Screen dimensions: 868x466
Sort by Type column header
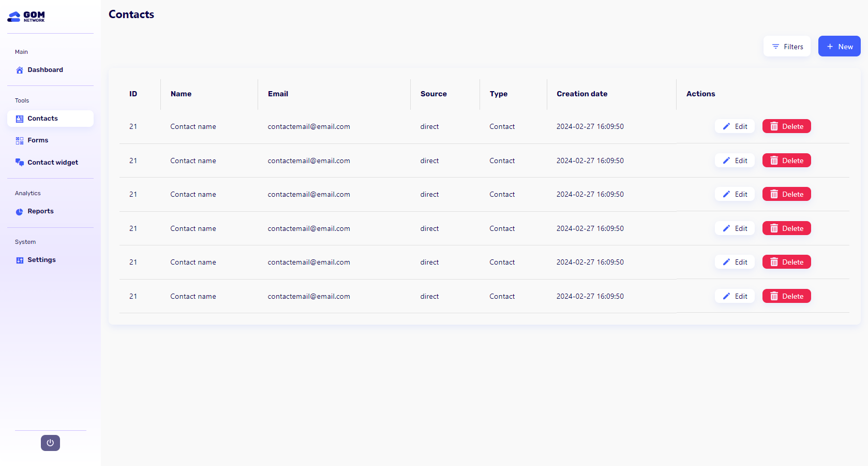coord(499,94)
